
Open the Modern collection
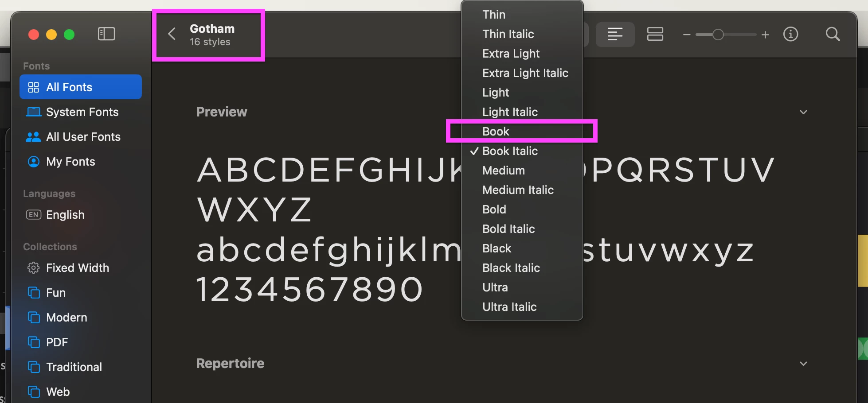point(81,317)
